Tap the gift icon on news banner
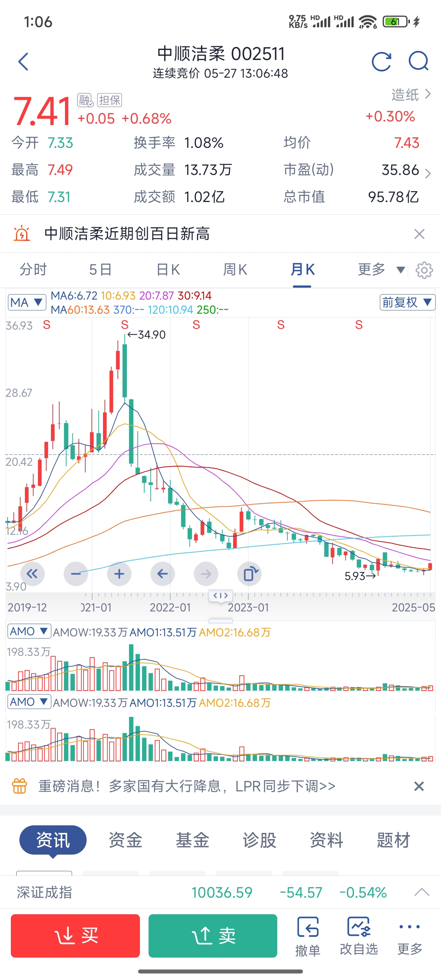 coord(20,786)
